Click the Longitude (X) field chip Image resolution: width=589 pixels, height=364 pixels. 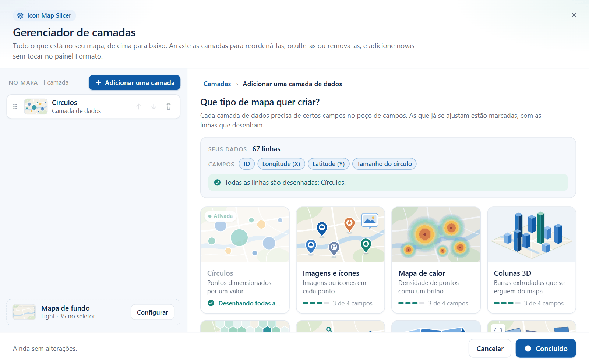pos(281,164)
